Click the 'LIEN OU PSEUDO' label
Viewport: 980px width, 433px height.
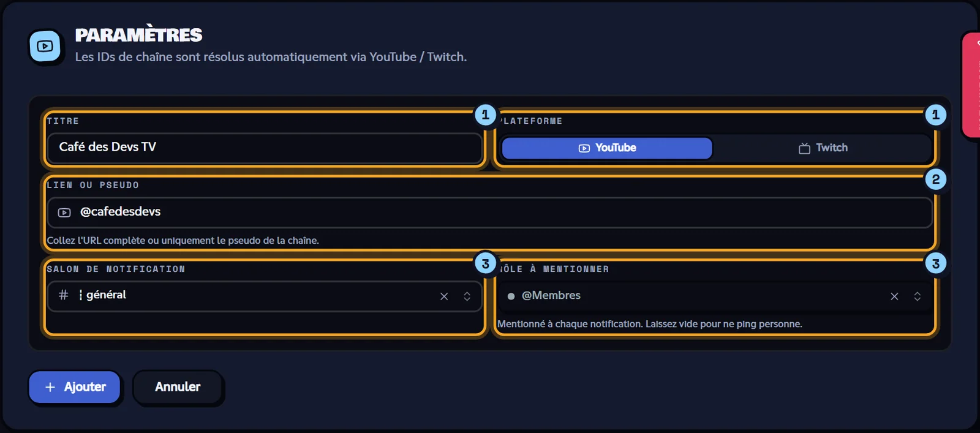93,185
